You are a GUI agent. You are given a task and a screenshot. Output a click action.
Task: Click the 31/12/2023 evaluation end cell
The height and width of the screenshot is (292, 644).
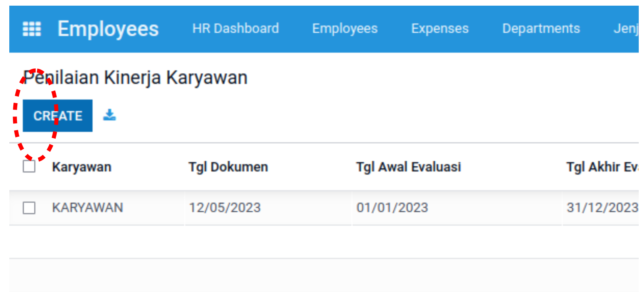tap(601, 208)
